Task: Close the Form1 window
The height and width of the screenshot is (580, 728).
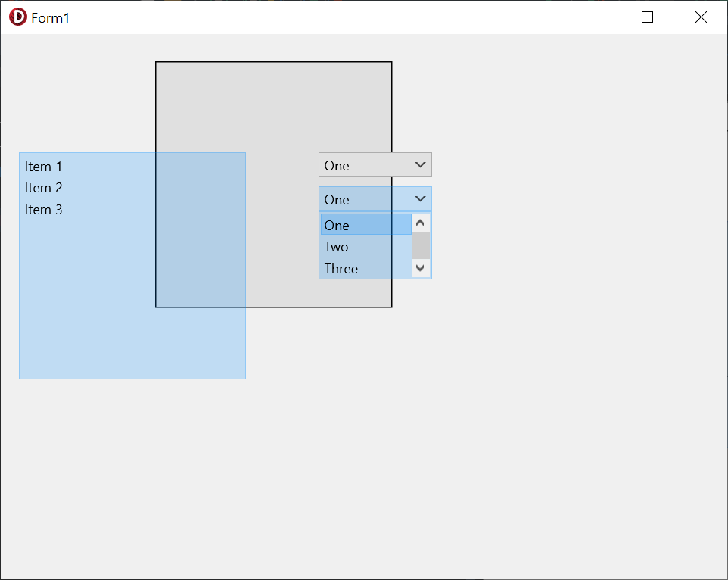Action: coord(701,17)
